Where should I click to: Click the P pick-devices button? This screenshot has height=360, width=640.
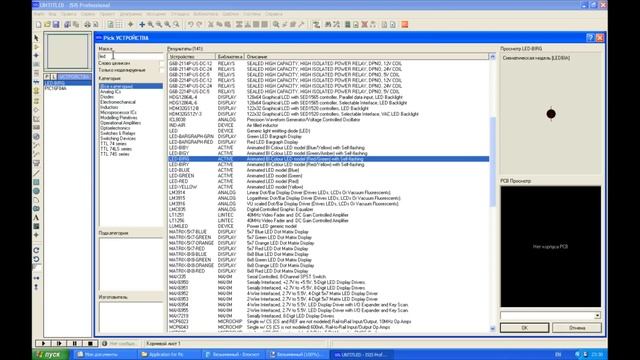(47, 77)
